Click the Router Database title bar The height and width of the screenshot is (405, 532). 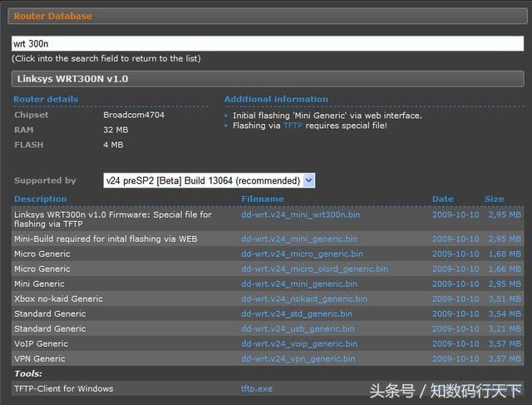click(x=53, y=16)
